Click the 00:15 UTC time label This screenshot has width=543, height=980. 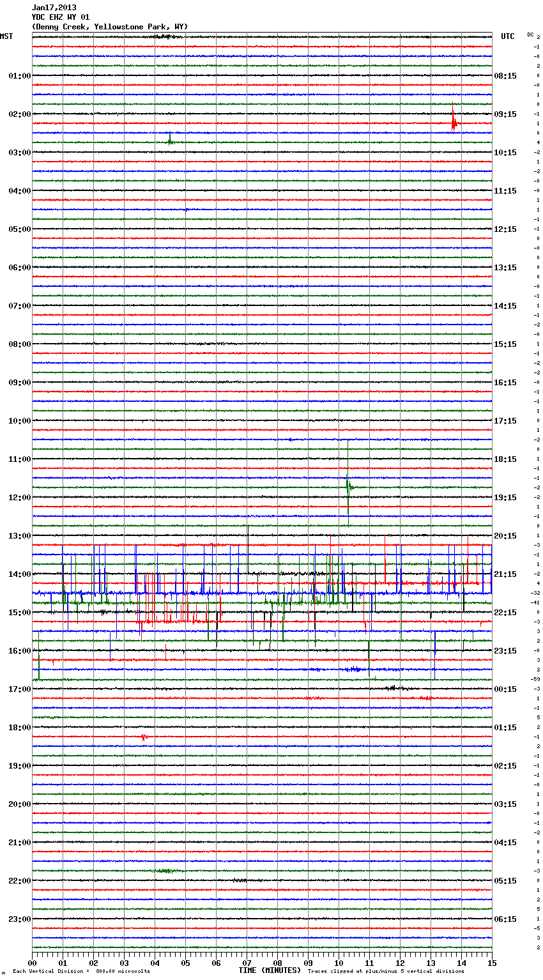(x=505, y=689)
